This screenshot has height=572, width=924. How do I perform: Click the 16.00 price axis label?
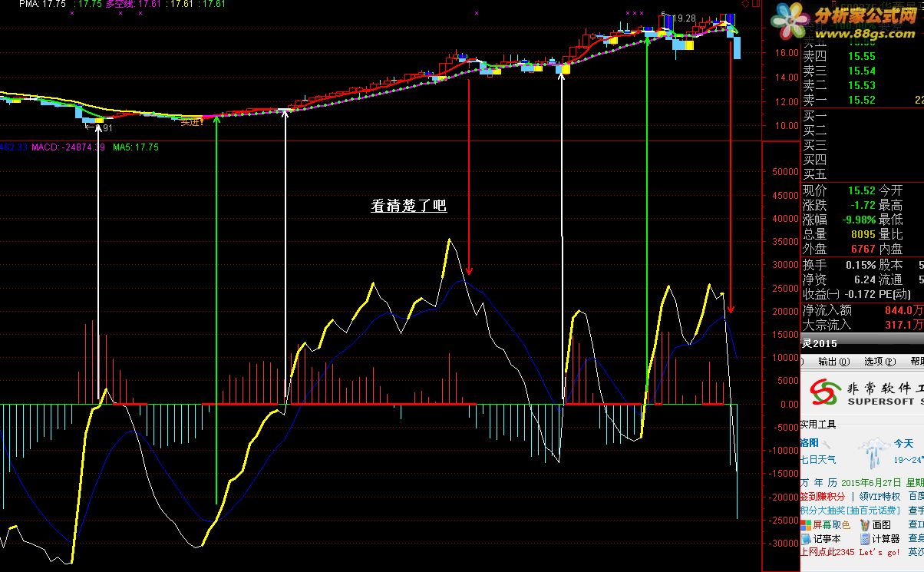(787, 53)
